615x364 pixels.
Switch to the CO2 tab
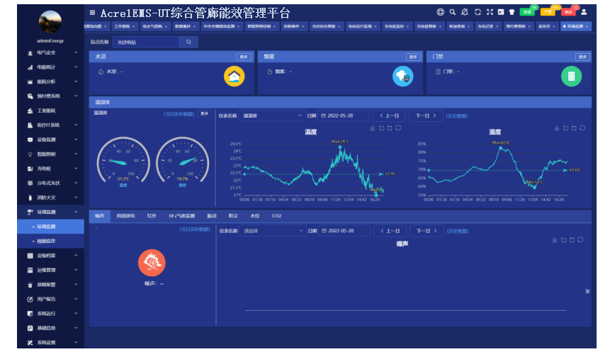[x=276, y=215]
